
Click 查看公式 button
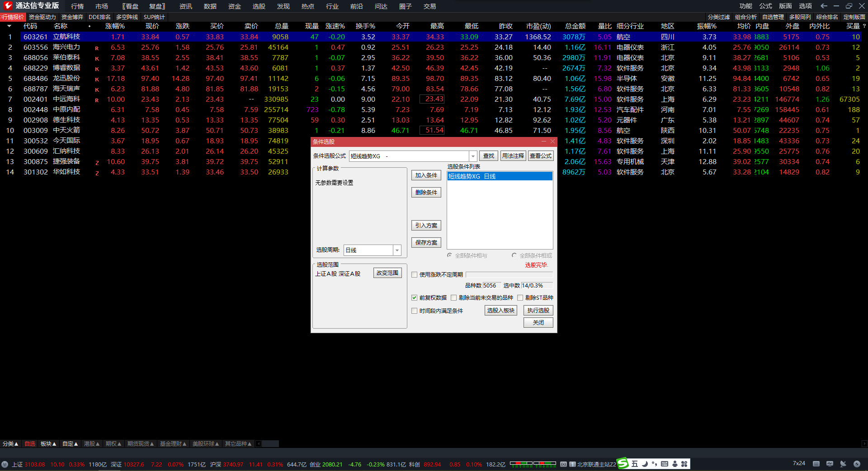point(541,156)
